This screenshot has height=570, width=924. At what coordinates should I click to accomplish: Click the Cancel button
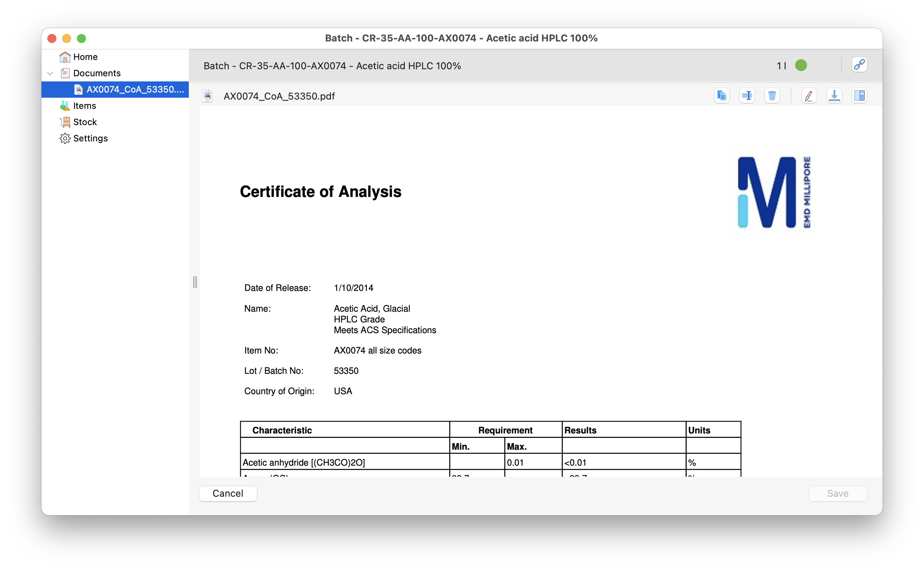(x=228, y=493)
